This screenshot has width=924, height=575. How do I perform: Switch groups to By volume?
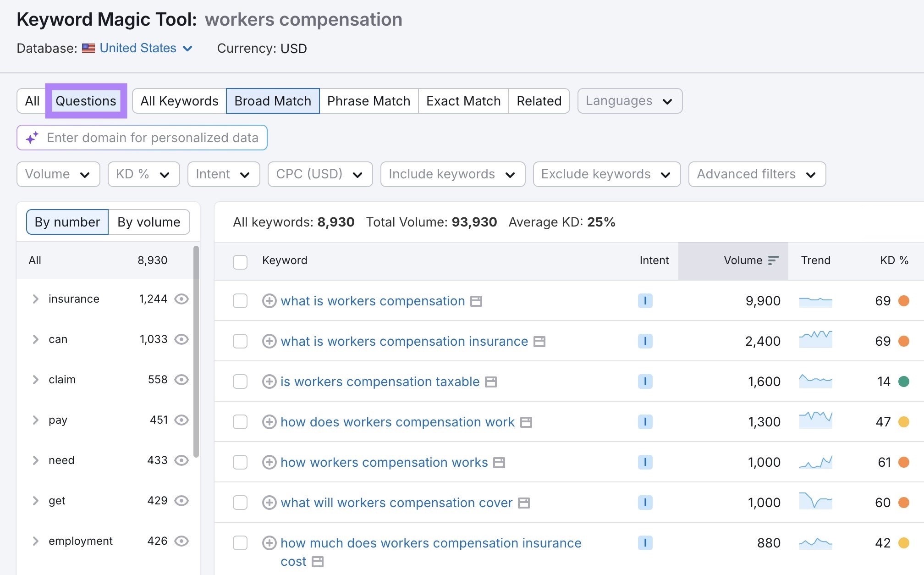click(x=149, y=222)
